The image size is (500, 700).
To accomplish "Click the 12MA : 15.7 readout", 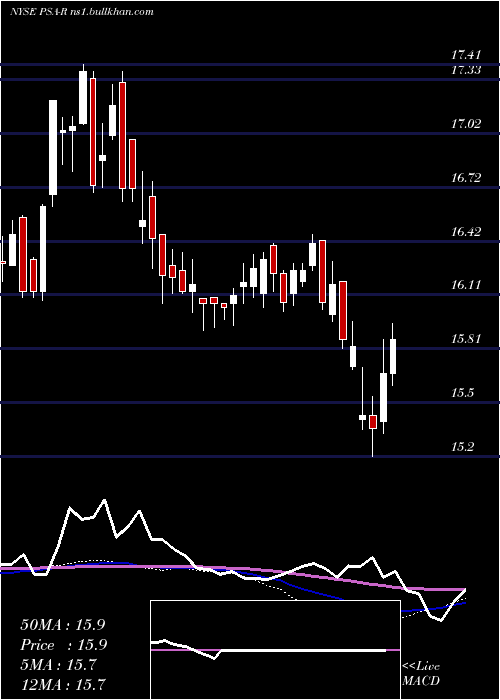I will (x=63, y=684).
